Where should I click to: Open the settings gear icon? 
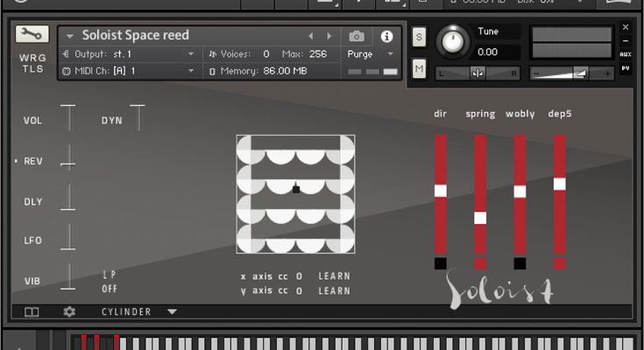pyautogui.click(x=69, y=311)
